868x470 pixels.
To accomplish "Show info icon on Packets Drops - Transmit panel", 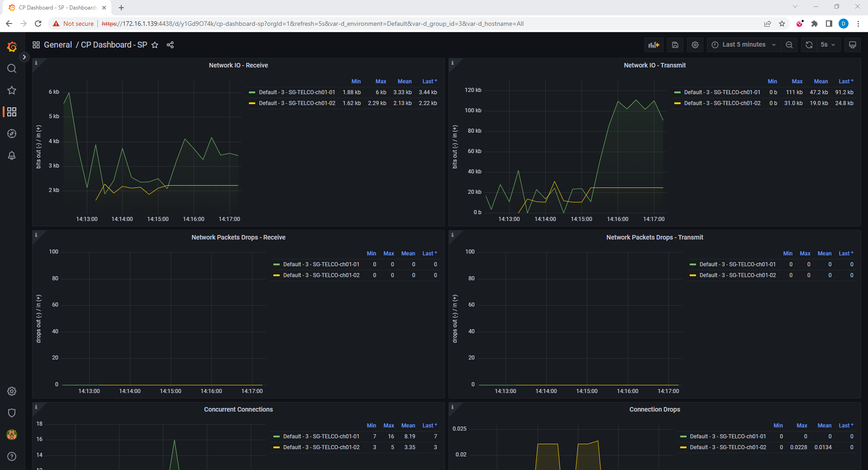I will click(453, 235).
